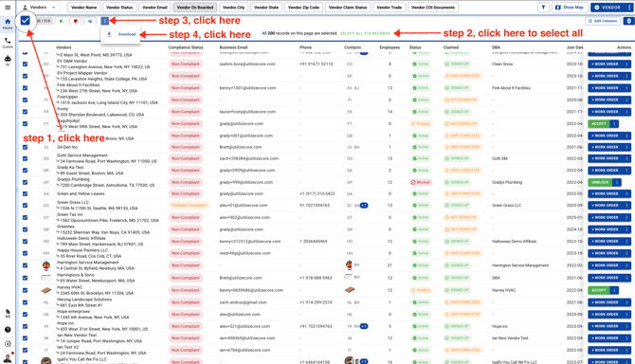Click Partially Compliant badge for Green Grass LLC
The image size is (635, 364).
click(x=190, y=206)
